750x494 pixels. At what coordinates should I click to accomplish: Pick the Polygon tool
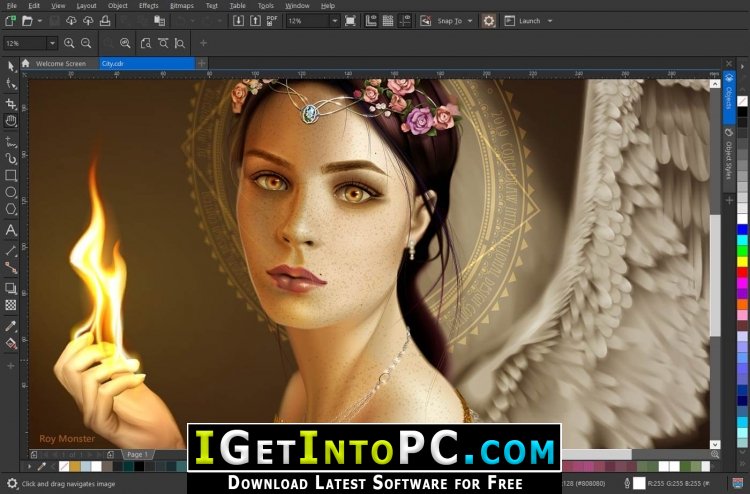pos(11,209)
